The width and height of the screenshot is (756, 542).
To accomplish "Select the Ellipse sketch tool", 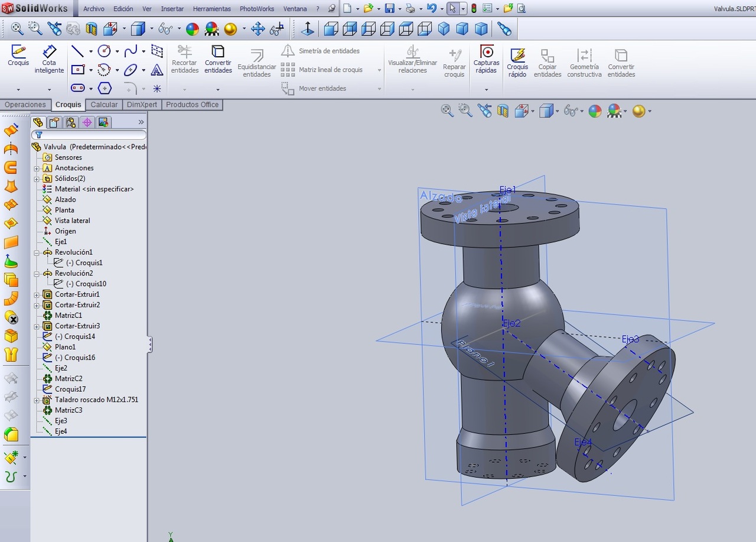I will [131, 70].
